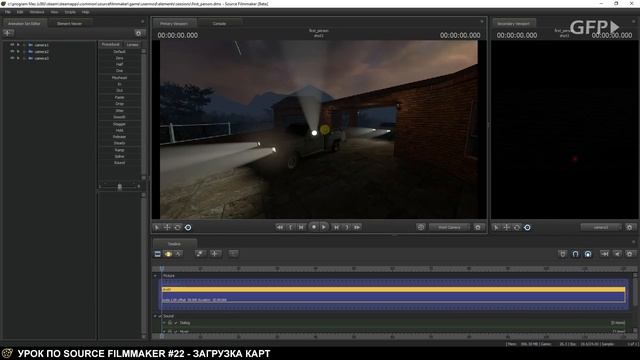The width and height of the screenshot is (640, 360).
Task: Select the Timeline tab
Action: 174,244
